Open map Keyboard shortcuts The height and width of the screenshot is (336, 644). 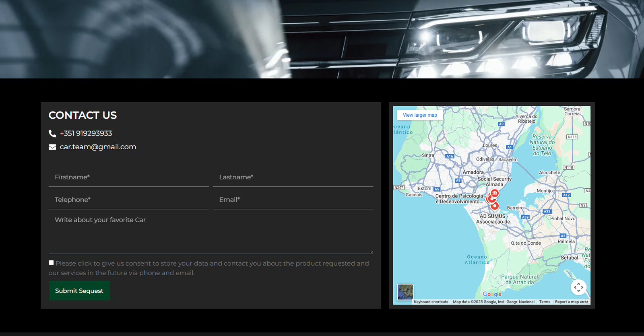pos(431,302)
